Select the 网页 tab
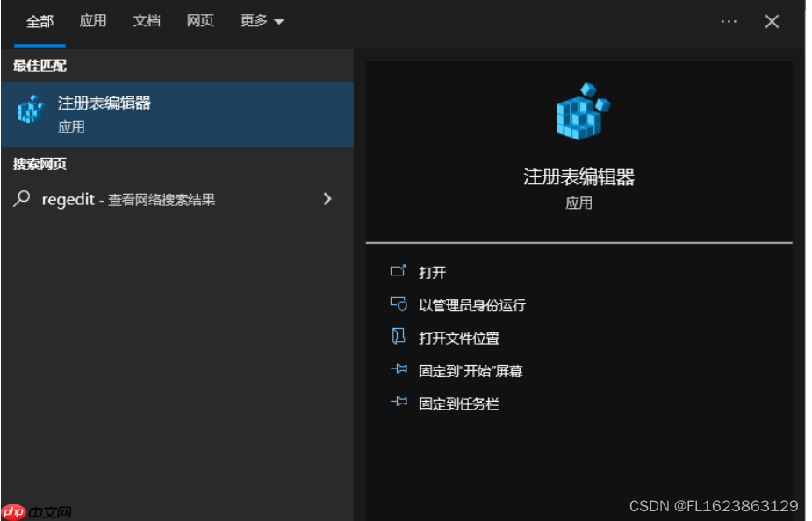812x521 pixels. [x=199, y=21]
